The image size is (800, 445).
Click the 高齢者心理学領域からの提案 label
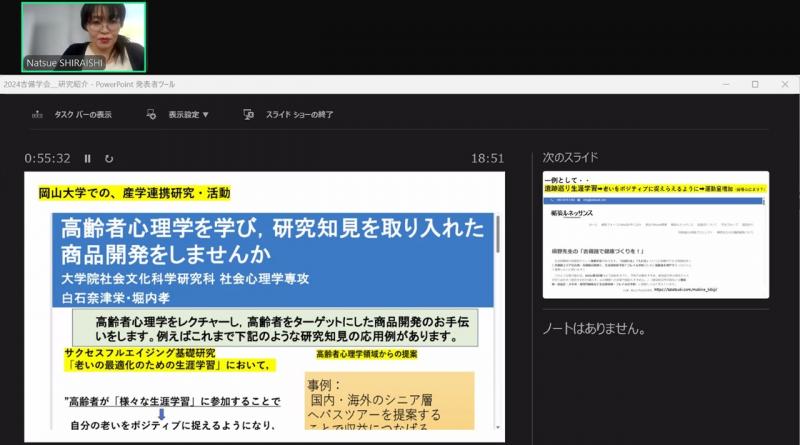[x=367, y=354]
